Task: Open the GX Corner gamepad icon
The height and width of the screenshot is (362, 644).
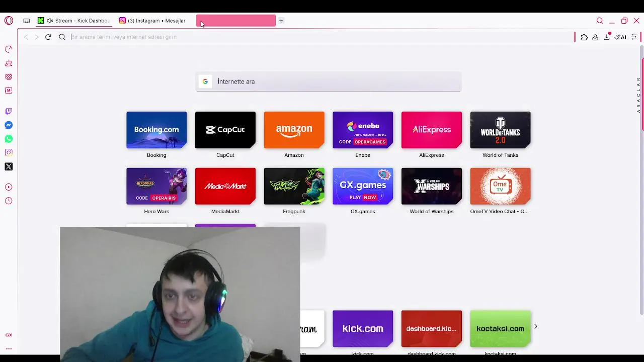Action: (x=27, y=21)
